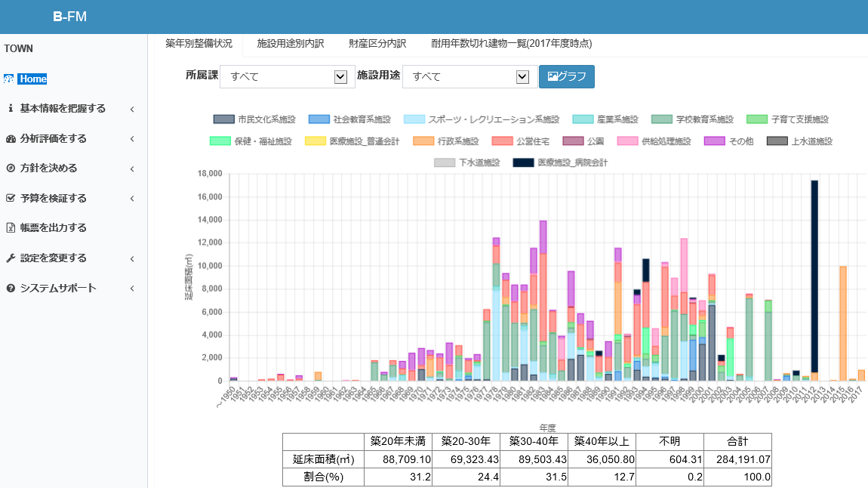This screenshot has width=868, height=488.
Task: Click the 36,050.80 table cell
Action: pos(602,459)
